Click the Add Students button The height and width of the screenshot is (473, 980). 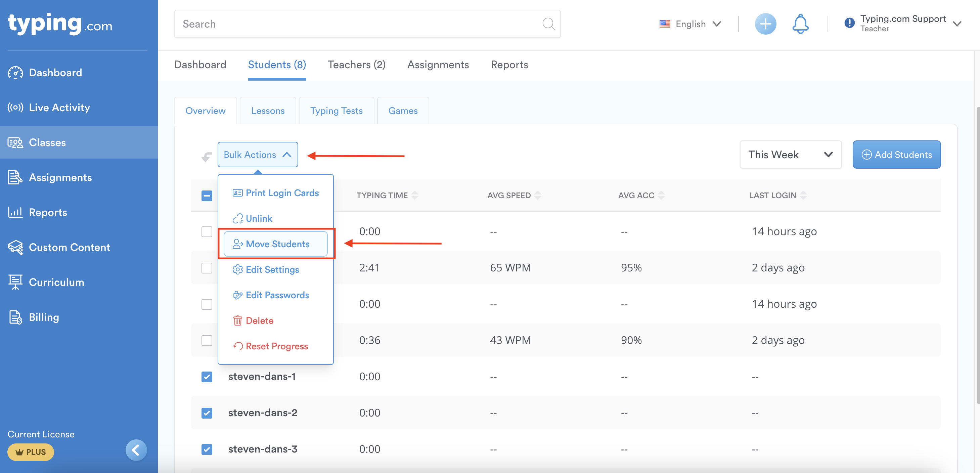896,155
